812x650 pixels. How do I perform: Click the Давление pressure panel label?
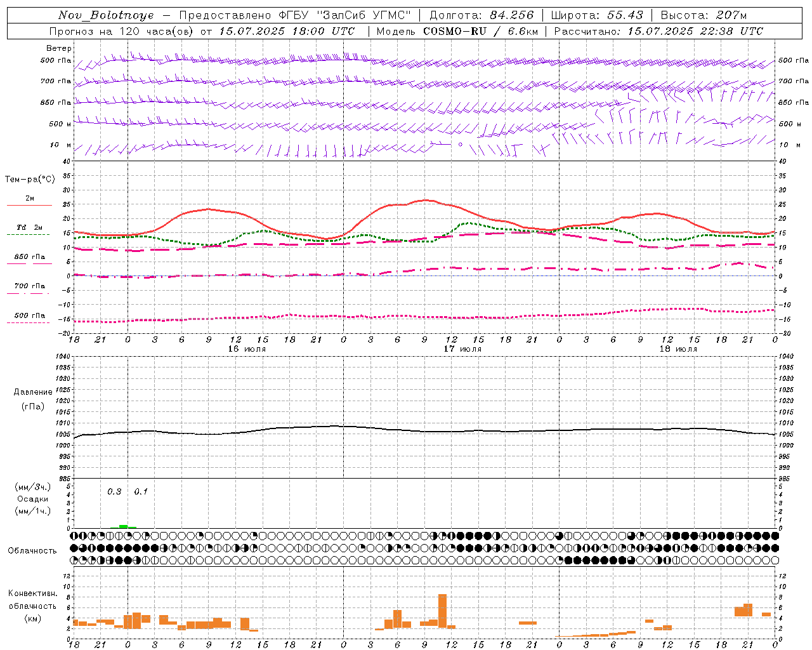[33, 392]
